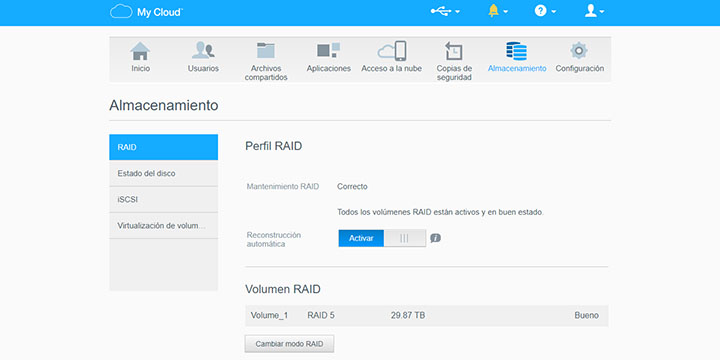Open the USB devices menu icon
This screenshot has height=360, width=720.
441,11
